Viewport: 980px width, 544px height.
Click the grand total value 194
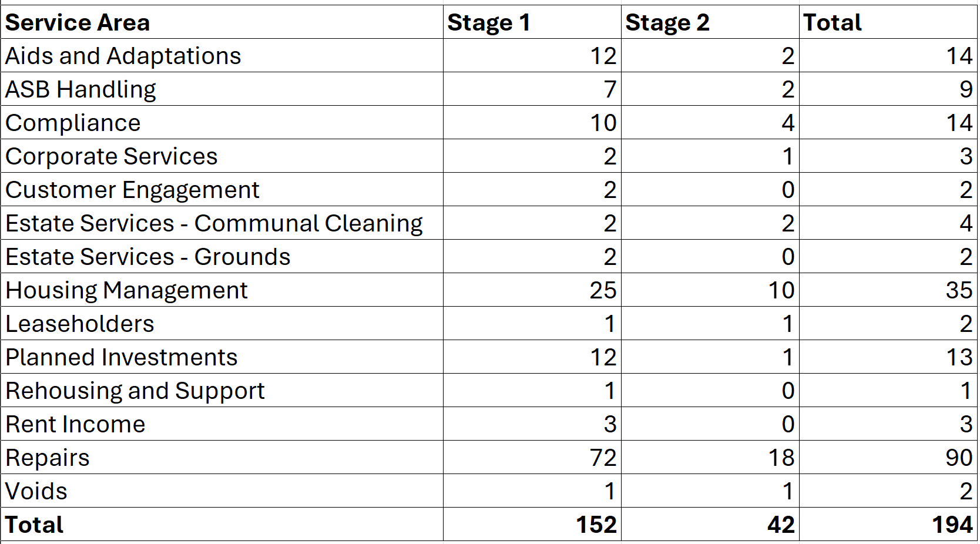coord(952,525)
